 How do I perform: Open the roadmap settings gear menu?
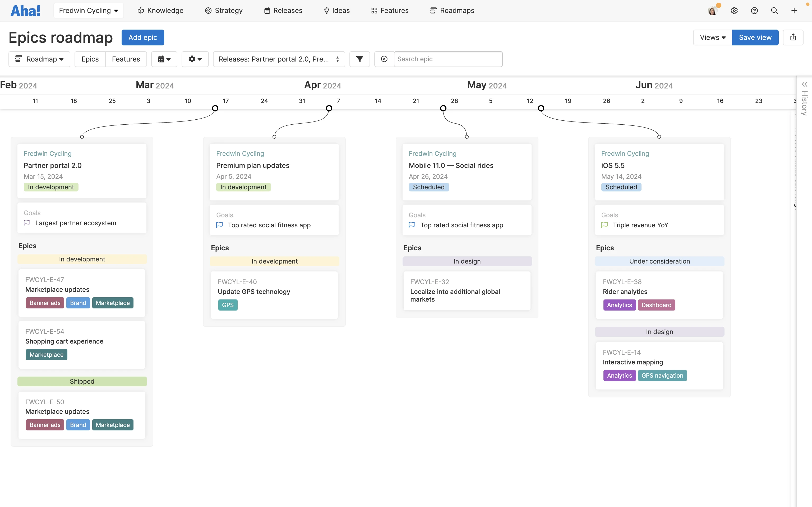click(195, 59)
